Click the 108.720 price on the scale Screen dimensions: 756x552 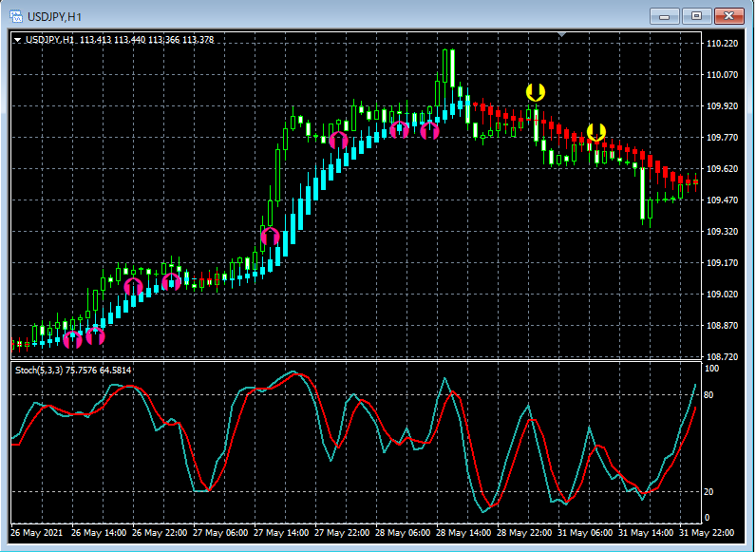click(723, 356)
